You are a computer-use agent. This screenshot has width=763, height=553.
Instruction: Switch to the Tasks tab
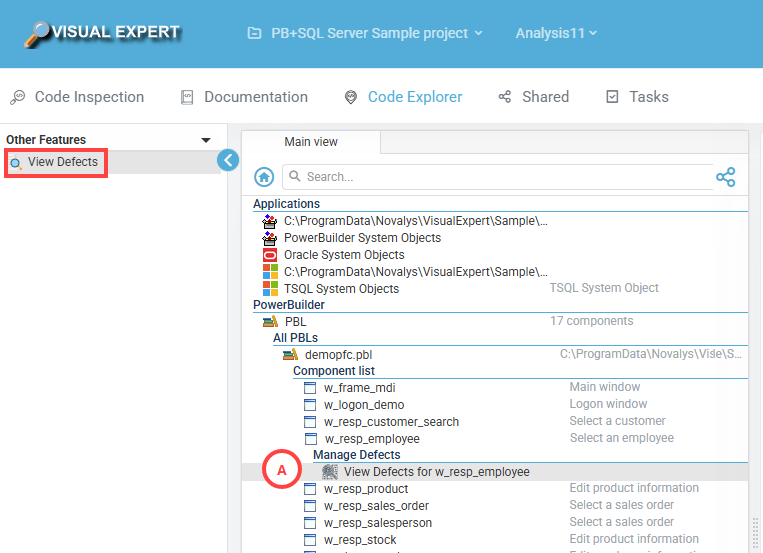(637, 97)
